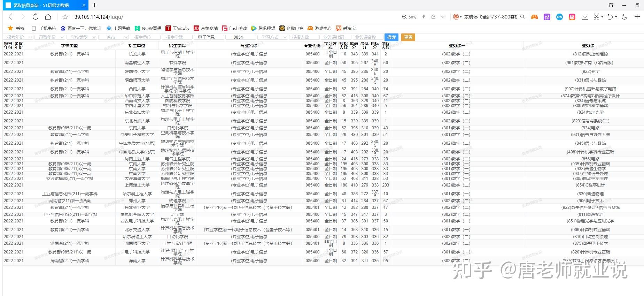This screenshot has width=644, height=296.
Task: Go to the browser home page
Action: (48, 16)
